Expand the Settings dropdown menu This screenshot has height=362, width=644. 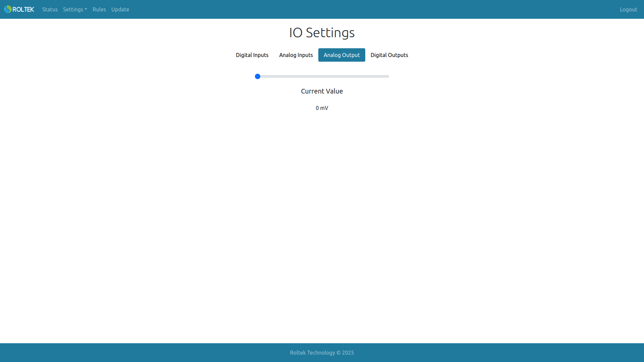pos(75,9)
